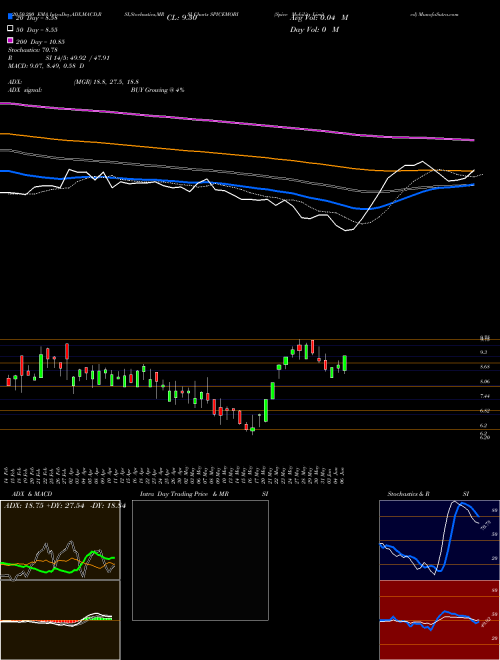Viewport: 500px width, 660px height.
Task: Click 'Intra Day Trading Price & MR' title
Action: point(184,494)
